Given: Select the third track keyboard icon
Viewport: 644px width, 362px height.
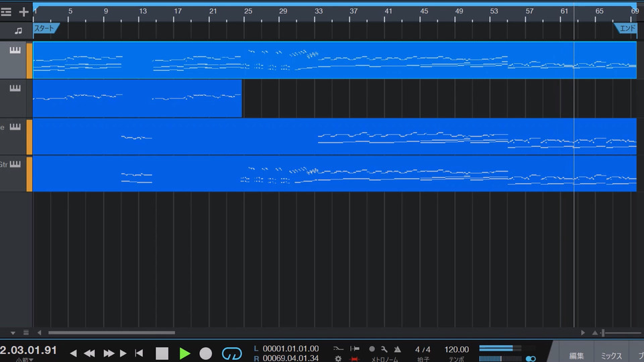Looking at the screenshot, I should coord(15,127).
